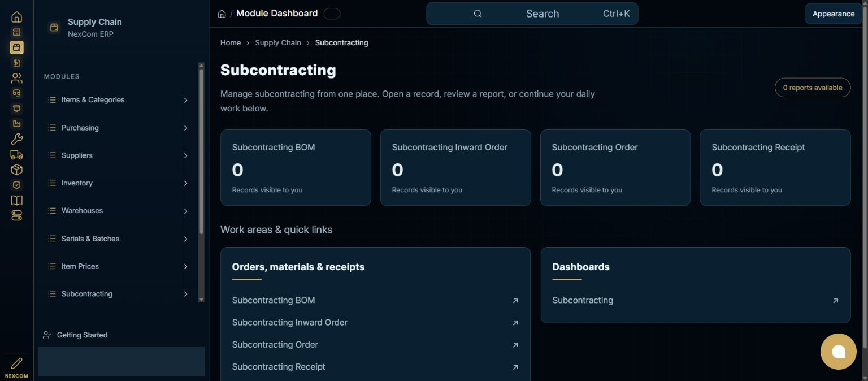Open the chat bubble widget
The image size is (868, 381).
[x=839, y=352]
